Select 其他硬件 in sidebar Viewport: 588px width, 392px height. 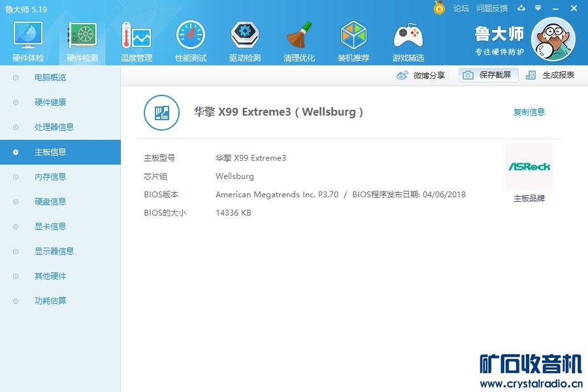(x=60, y=276)
